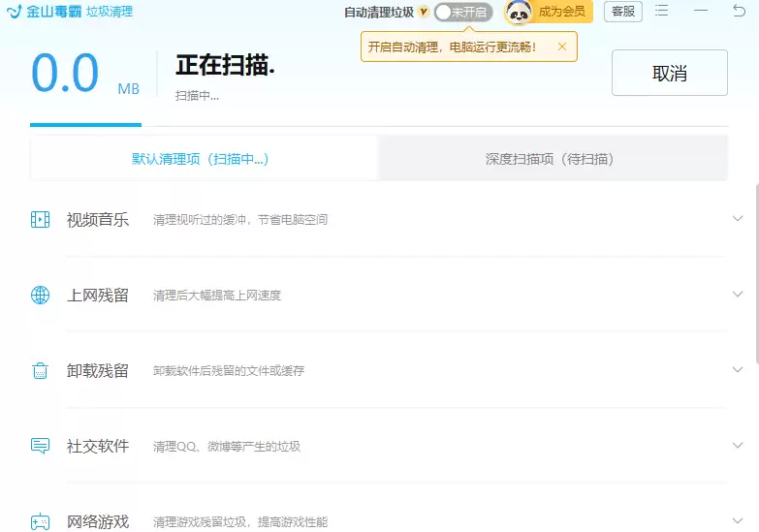Image resolution: width=759 pixels, height=532 pixels.
Task: Click the 网络游戏 gamepad icon
Action: click(40, 521)
